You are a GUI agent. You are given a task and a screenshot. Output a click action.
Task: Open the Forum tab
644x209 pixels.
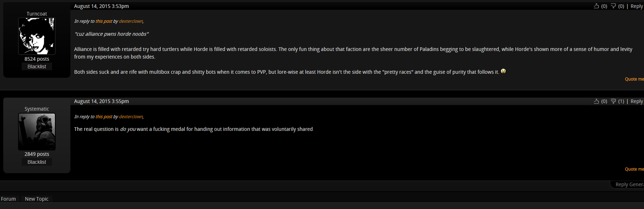8,199
